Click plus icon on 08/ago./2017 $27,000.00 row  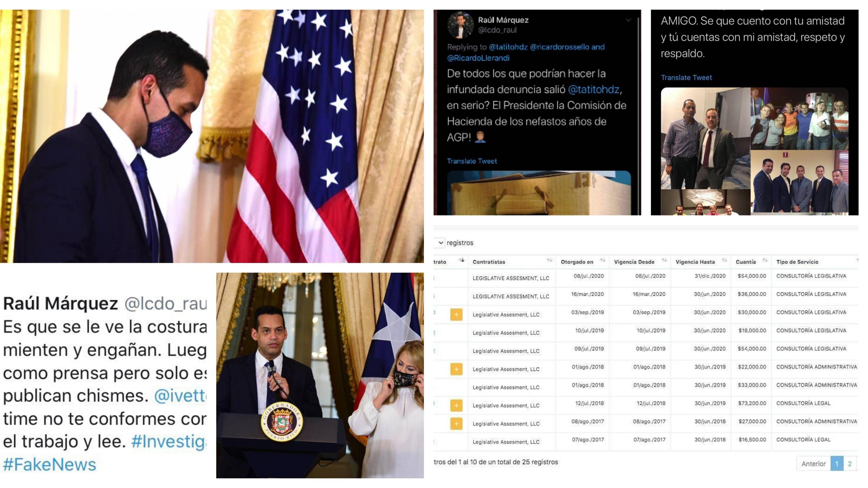(x=456, y=424)
